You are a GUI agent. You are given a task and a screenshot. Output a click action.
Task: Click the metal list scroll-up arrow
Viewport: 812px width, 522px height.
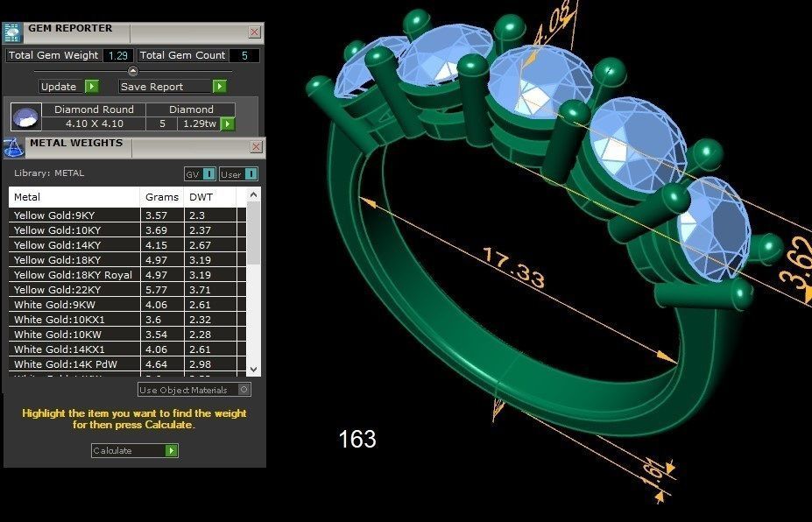tap(253, 195)
